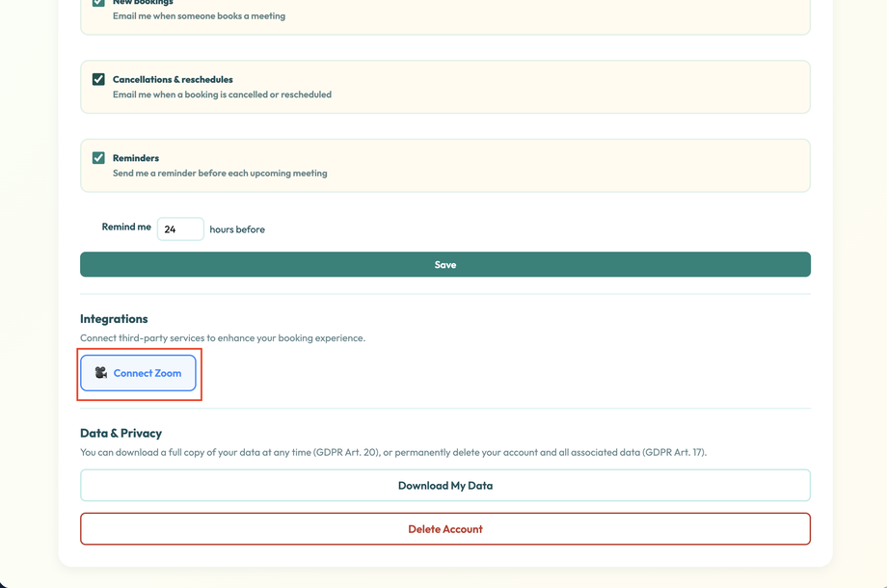Click the Delete Account button
The image size is (887, 588).
pos(444,528)
